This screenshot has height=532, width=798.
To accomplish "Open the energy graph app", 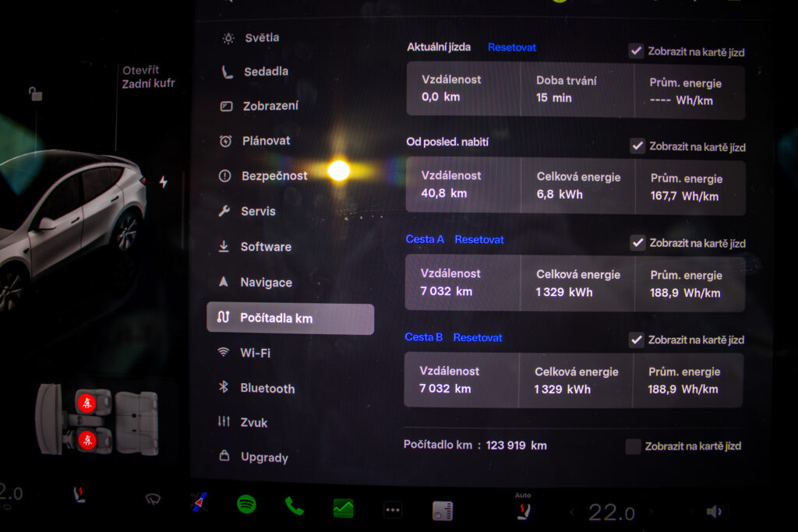I will [343, 509].
